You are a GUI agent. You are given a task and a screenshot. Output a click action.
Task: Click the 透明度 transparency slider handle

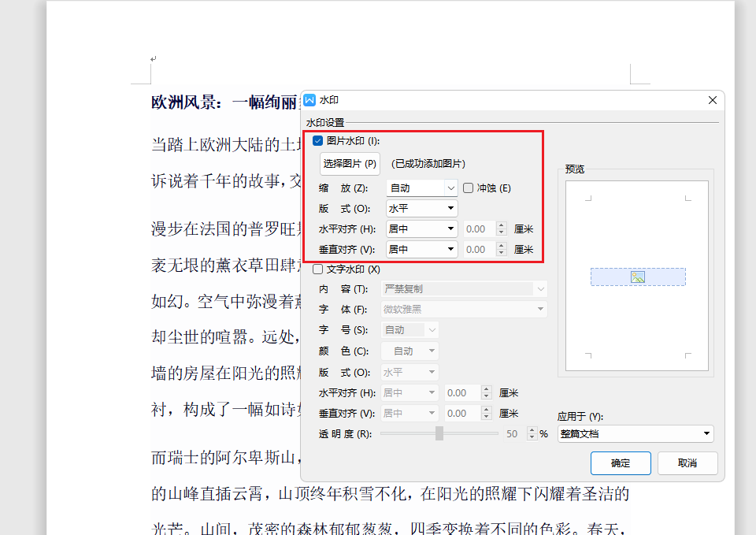(439, 433)
